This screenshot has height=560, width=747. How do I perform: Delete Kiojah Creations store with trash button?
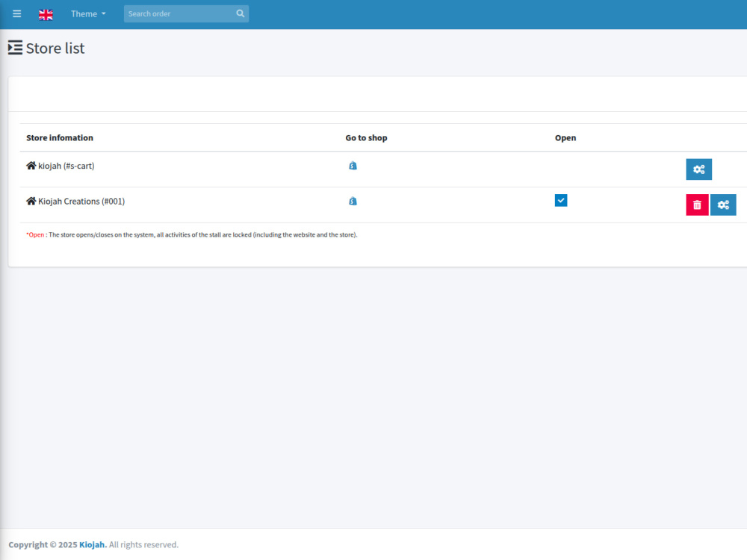697,205
